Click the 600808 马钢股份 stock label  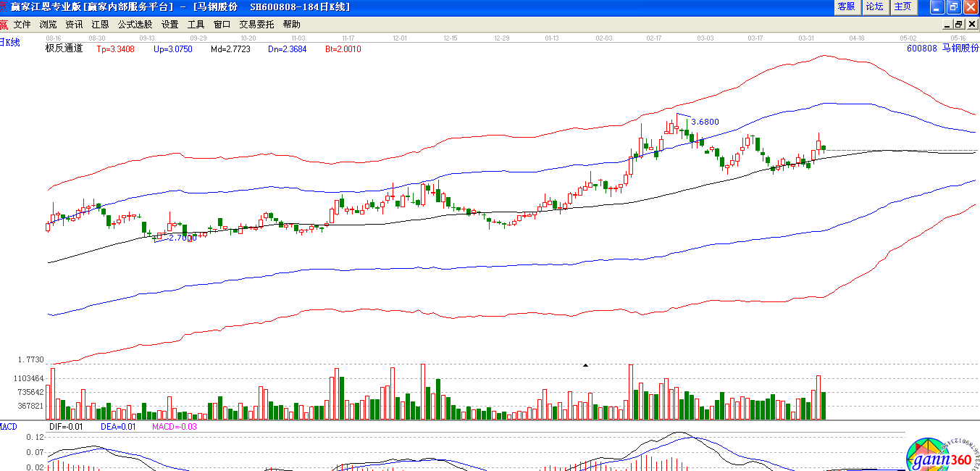pyautogui.click(x=943, y=49)
